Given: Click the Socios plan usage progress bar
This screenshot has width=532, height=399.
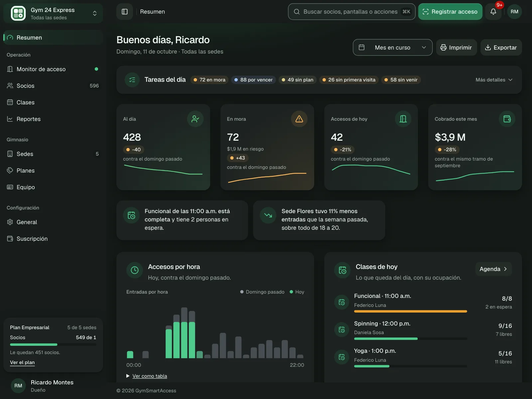Looking at the screenshot, I should tap(53, 344).
